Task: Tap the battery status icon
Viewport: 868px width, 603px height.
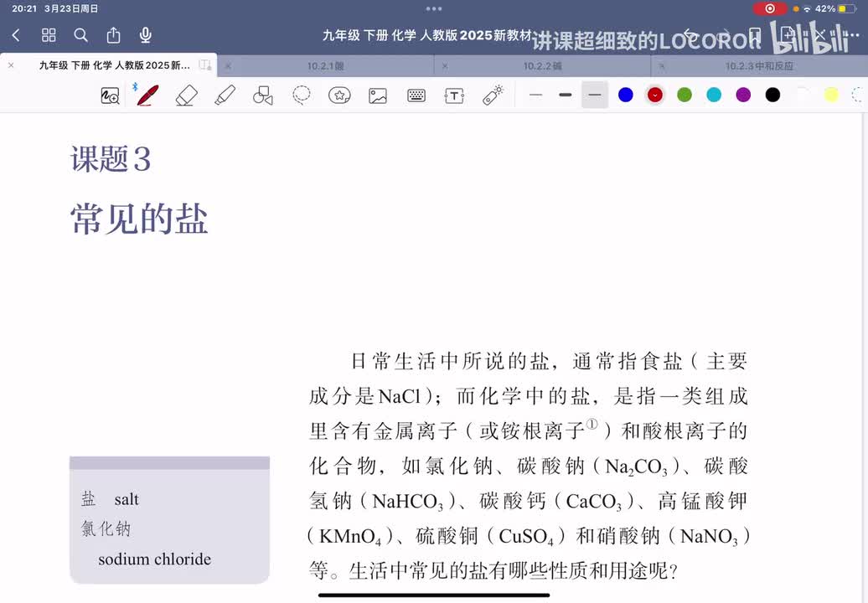Action: coord(846,9)
